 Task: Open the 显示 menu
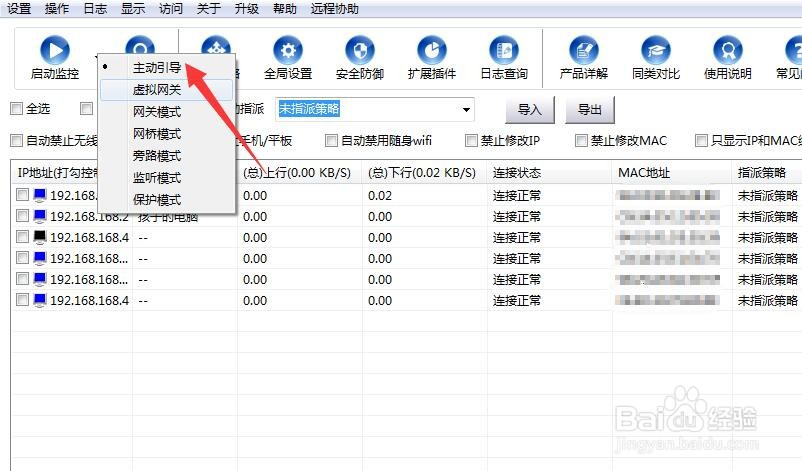tap(133, 9)
